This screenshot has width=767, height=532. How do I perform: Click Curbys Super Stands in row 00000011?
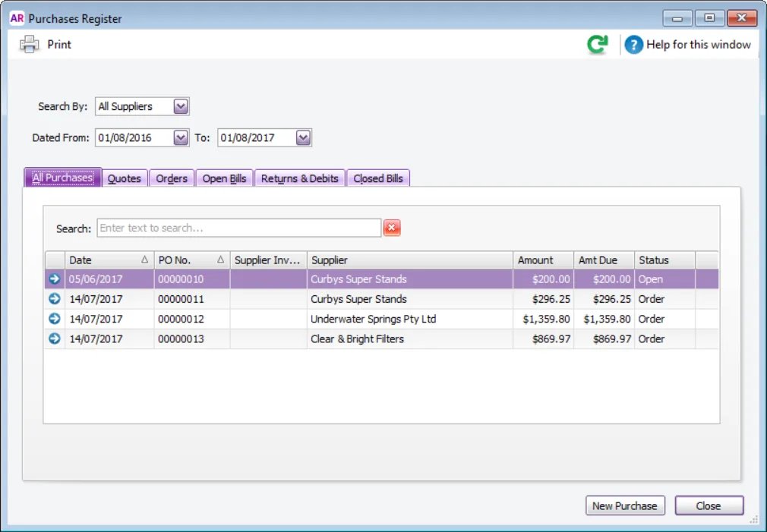pos(410,299)
